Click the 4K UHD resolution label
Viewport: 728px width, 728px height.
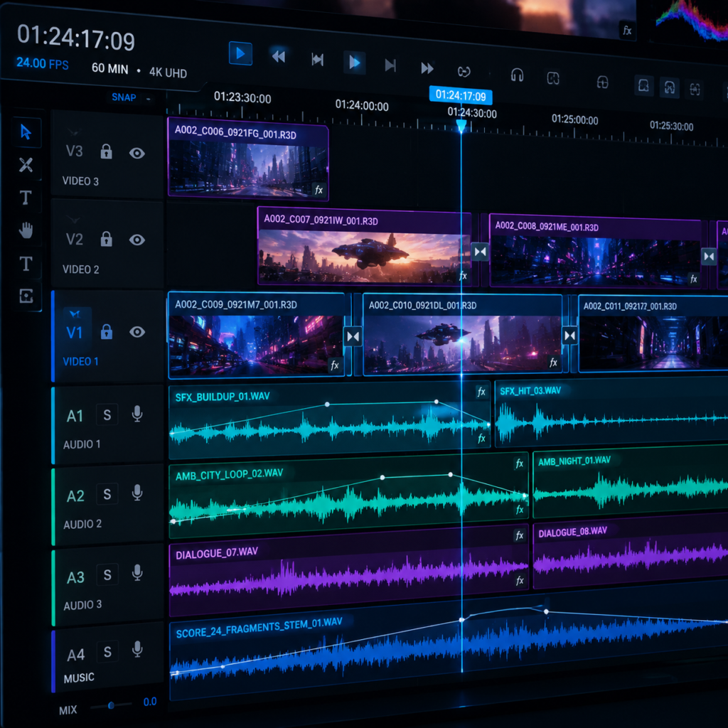click(x=168, y=73)
